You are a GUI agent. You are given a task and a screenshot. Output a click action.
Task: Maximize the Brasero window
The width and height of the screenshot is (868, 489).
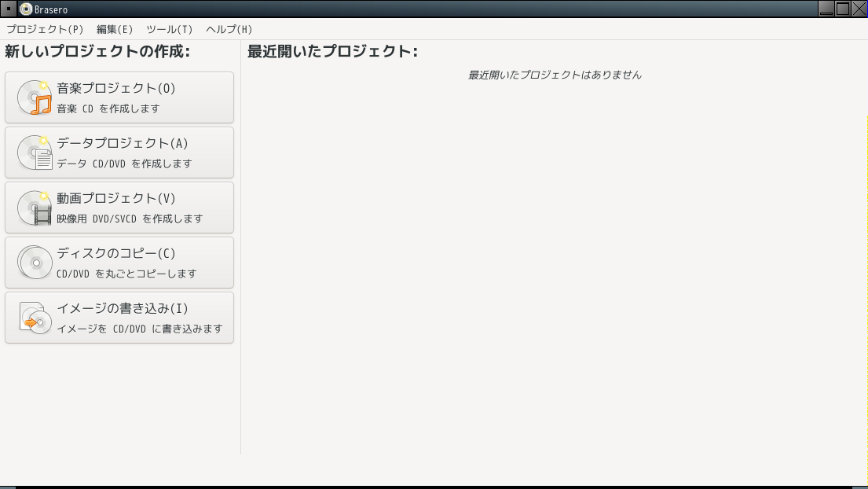pos(843,9)
